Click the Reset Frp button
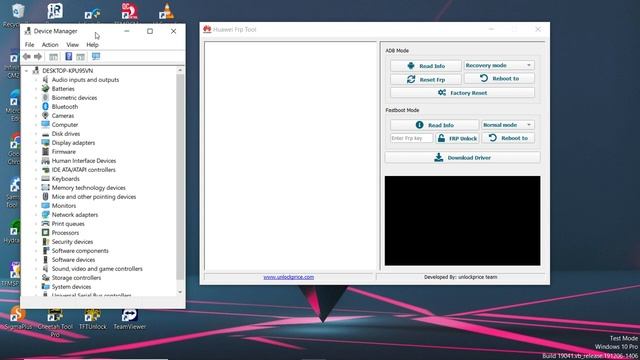Viewport: 640px width, 360px height. (x=426, y=80)
